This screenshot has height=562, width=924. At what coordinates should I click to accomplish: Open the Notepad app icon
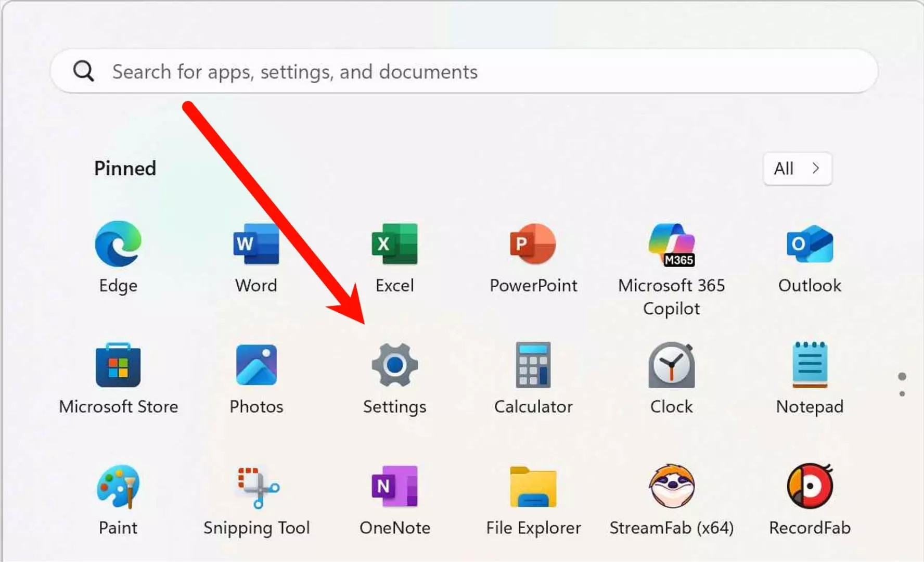[x=810, y=365]
